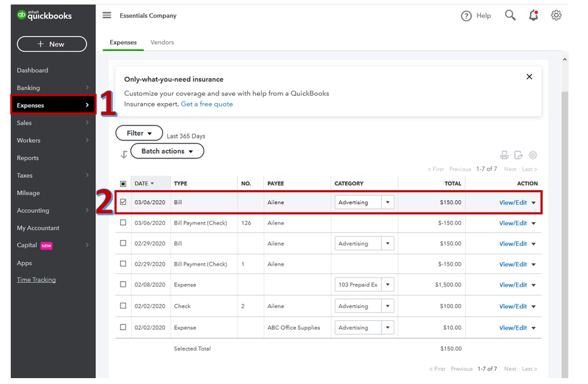588x384 pixels.
Task: Open Capital in the sidebar
Action: point(53,245)
